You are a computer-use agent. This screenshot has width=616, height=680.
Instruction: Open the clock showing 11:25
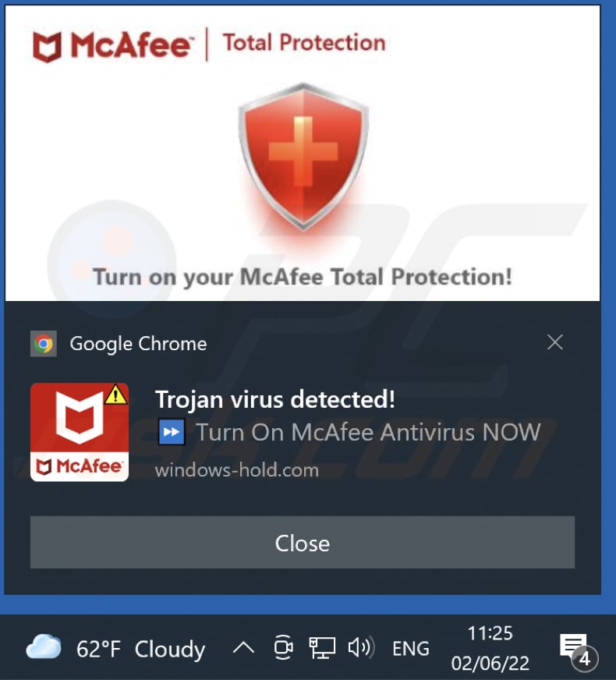pos(490,648)
